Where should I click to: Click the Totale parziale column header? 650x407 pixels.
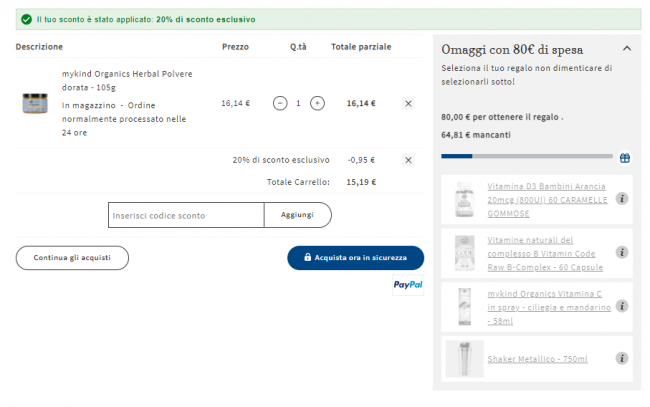pyautogui.click(x=361, y=47)
